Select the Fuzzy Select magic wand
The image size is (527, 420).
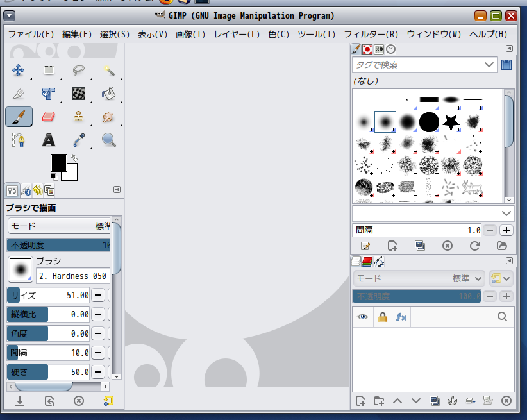pyautogui.click(x=109, y=71)
